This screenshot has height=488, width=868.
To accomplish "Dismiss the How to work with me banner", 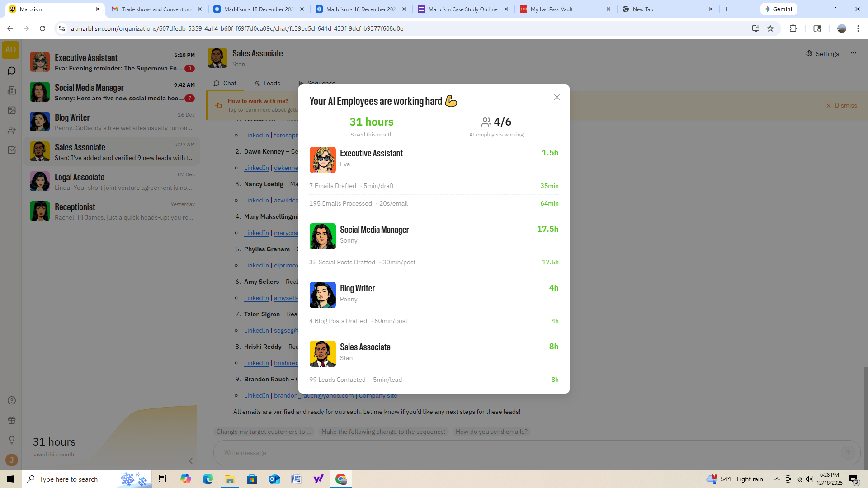I will coord(841,105).
